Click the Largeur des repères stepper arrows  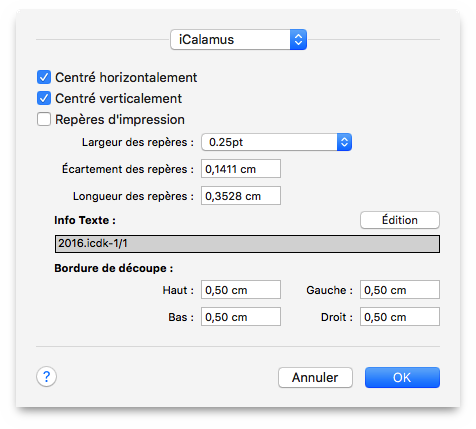(x=344, y=142)
